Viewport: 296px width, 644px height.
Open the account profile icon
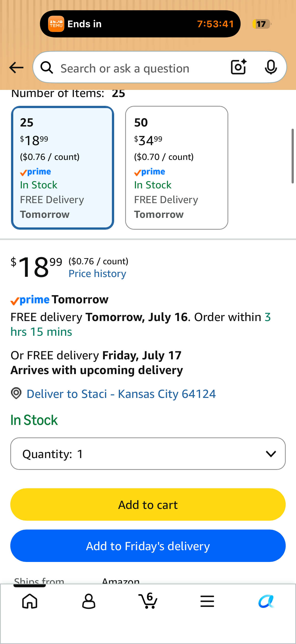(89, 601)
